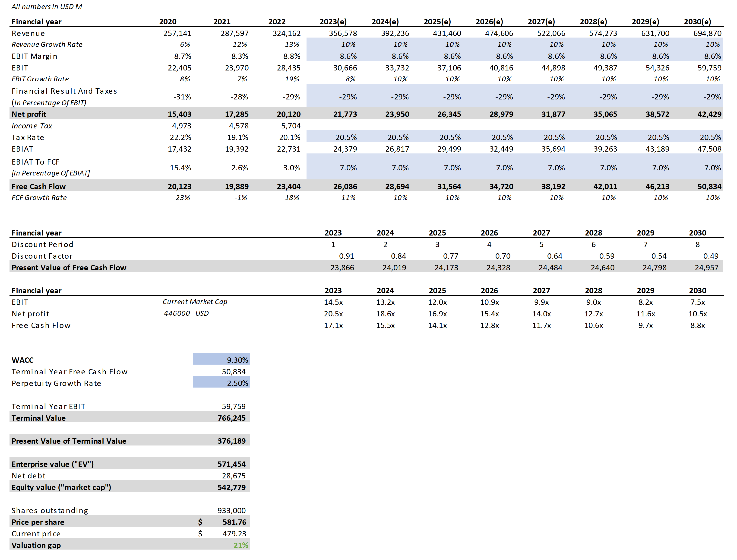Viewport: 737px width, 560px height.
Task: Select the Terminal Value 766,245 cell
Action: [231, 418]
